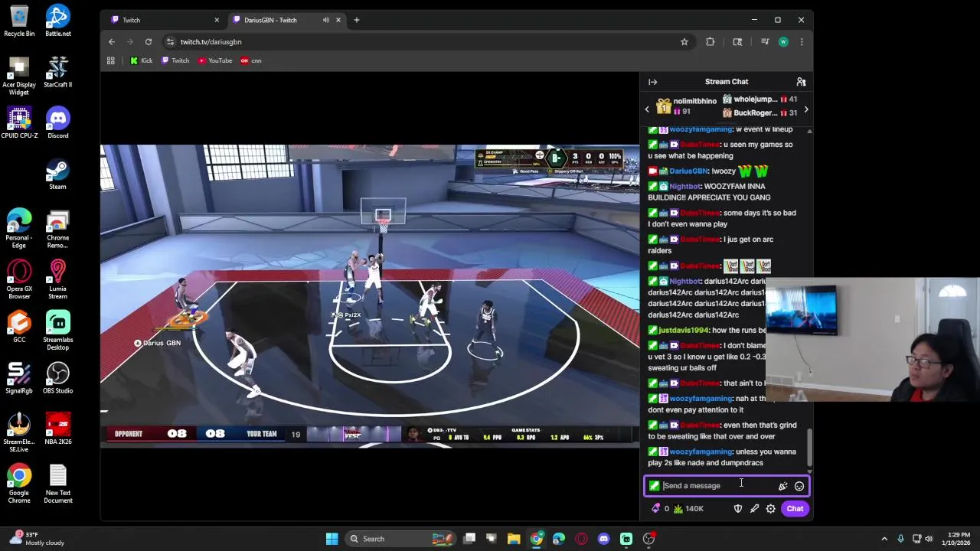The image size is (980, 551).
Task: Open Battle.net desktop shortcut
Action: click(57, 21)
